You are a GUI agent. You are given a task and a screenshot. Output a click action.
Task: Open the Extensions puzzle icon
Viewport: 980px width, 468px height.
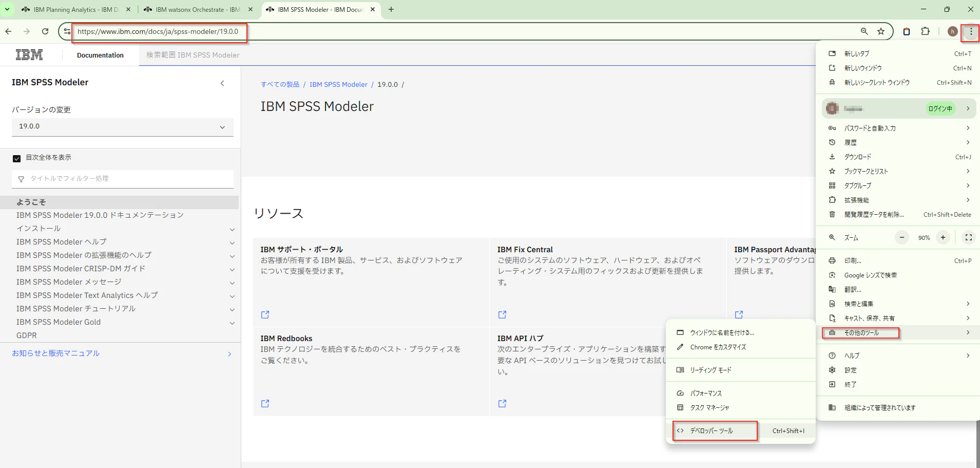click(925, 31)
